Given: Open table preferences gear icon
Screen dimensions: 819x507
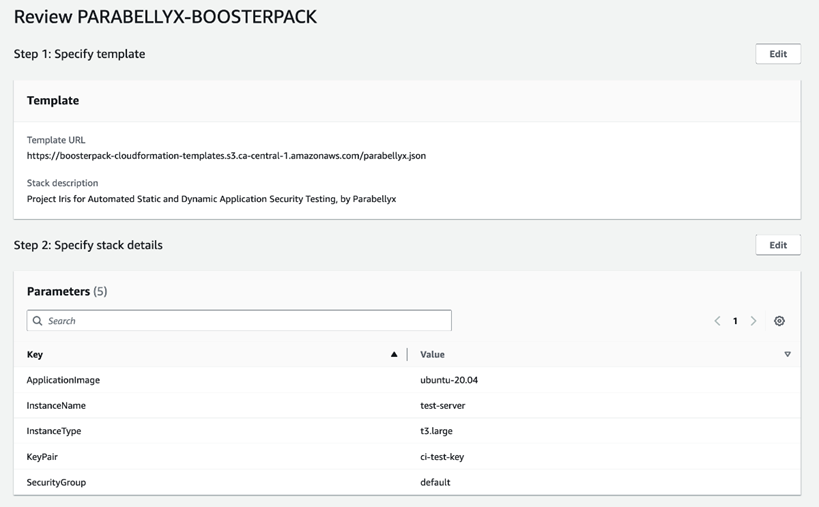Looking at the screenshot, I should coord(779,321).
